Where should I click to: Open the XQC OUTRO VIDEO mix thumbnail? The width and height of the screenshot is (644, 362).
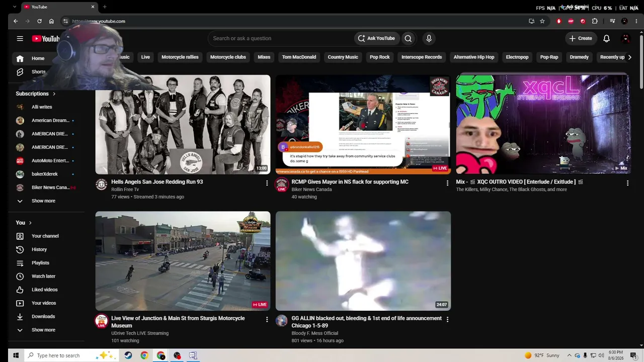(x=543, y=124)
